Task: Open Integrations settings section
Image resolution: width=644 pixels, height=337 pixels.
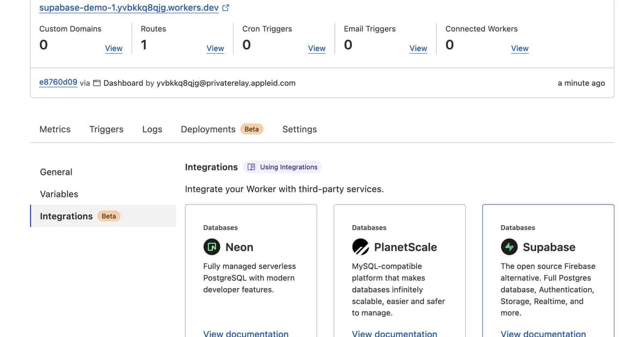Action: point(66,216)
